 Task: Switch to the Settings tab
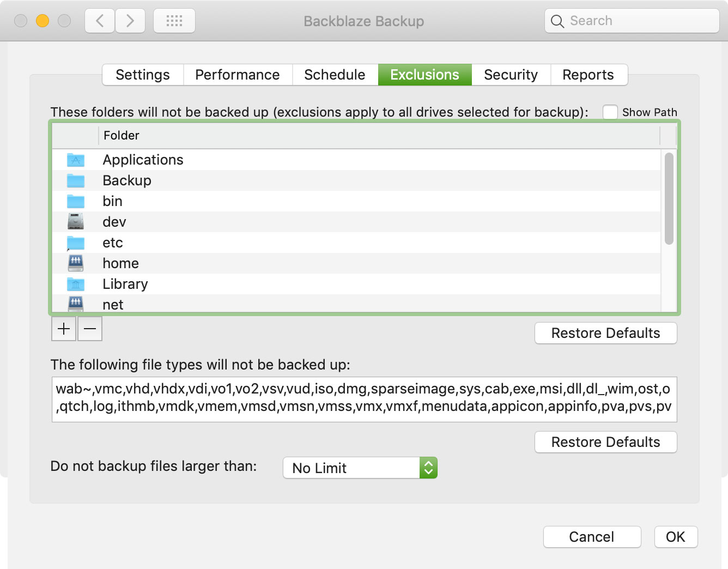point(143,75)
